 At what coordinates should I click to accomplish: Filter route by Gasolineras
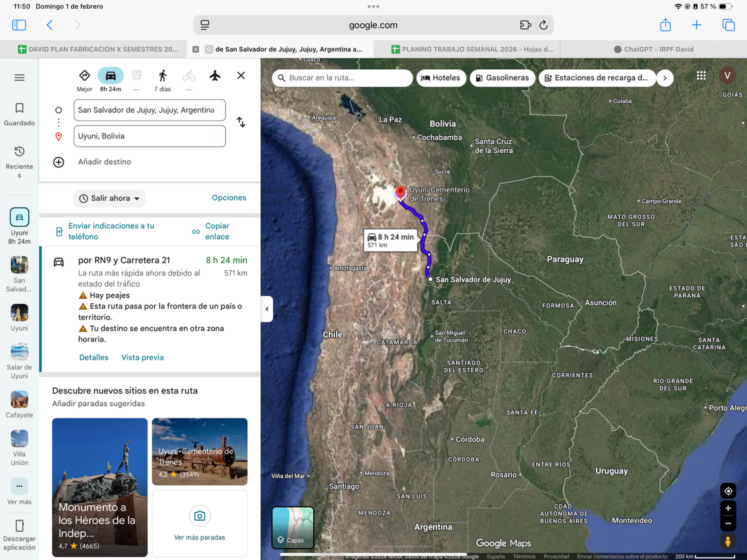pos(502,78)
